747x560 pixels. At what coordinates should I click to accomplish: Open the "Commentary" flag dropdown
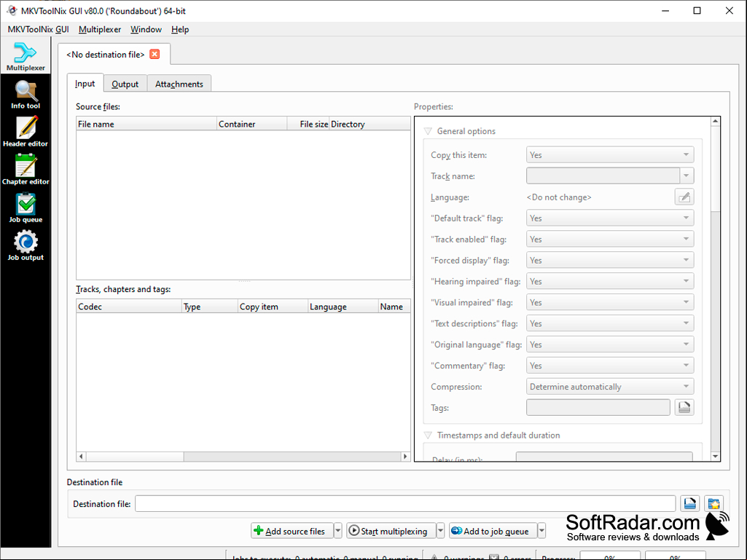tap(610, 366)
